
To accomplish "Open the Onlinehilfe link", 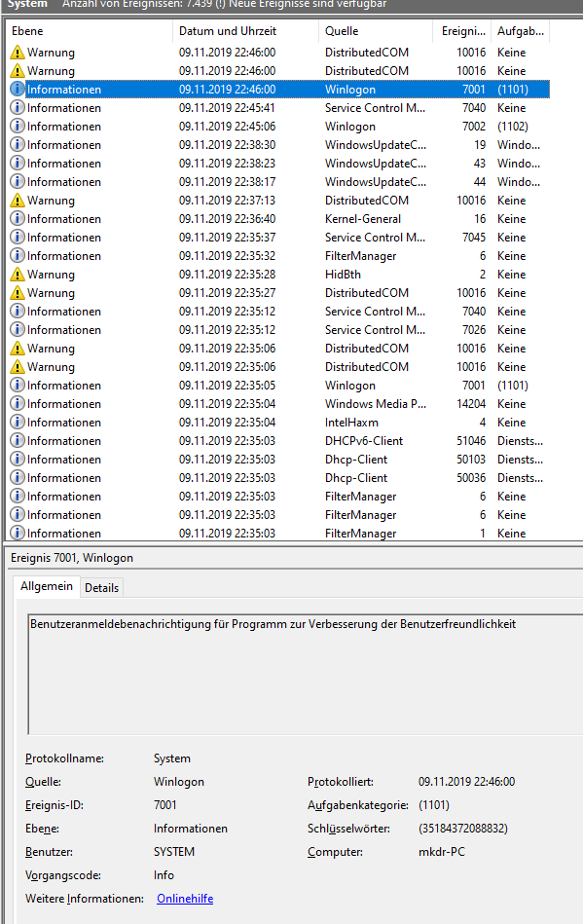I will click(185, 899).
